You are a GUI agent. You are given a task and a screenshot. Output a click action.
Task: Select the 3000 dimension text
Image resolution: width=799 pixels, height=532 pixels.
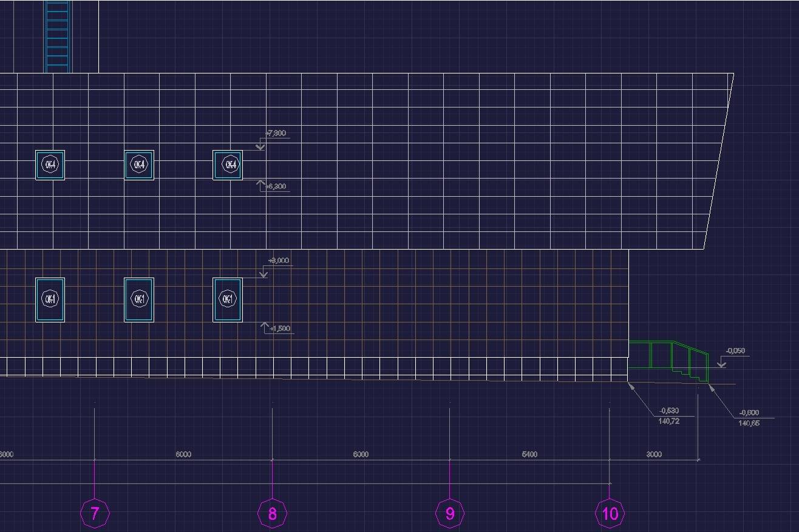pyautogui.click(x=654, y=454)
